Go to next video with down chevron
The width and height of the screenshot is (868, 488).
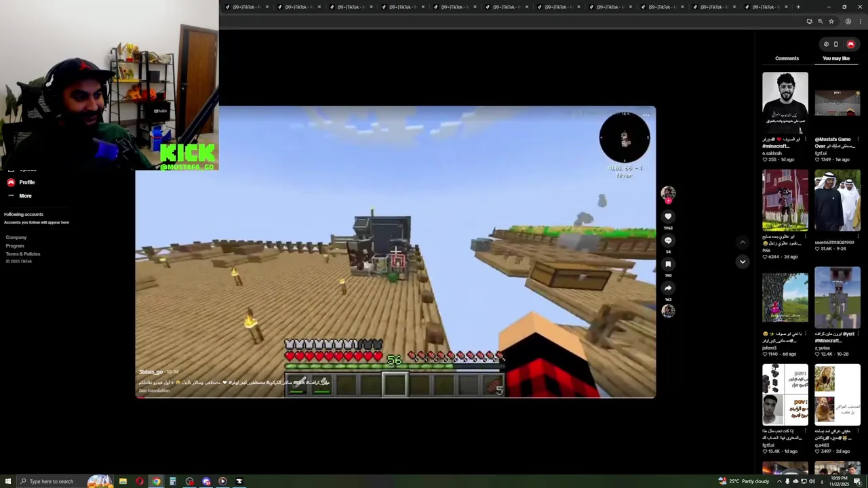743,262
